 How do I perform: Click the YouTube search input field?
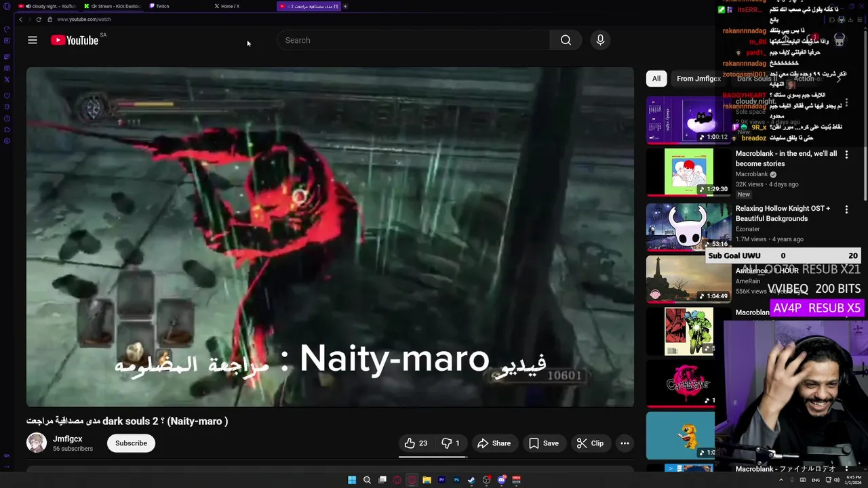click(414, 40)
